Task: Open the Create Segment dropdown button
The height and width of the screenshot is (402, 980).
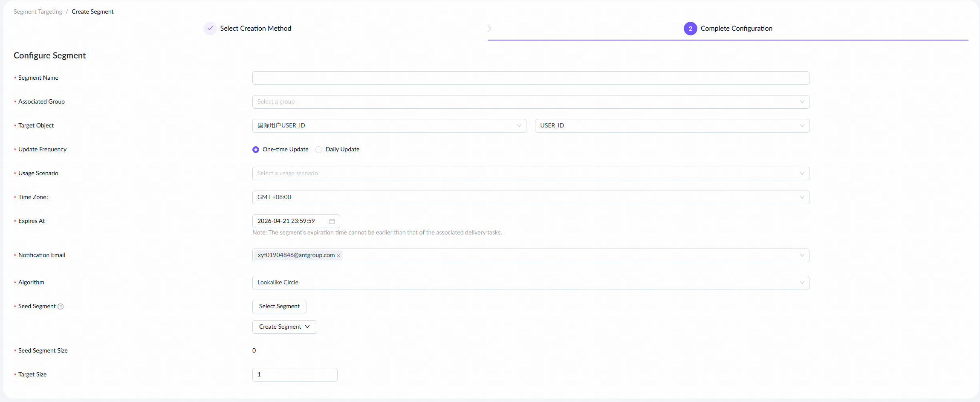Action: (284, 327)
